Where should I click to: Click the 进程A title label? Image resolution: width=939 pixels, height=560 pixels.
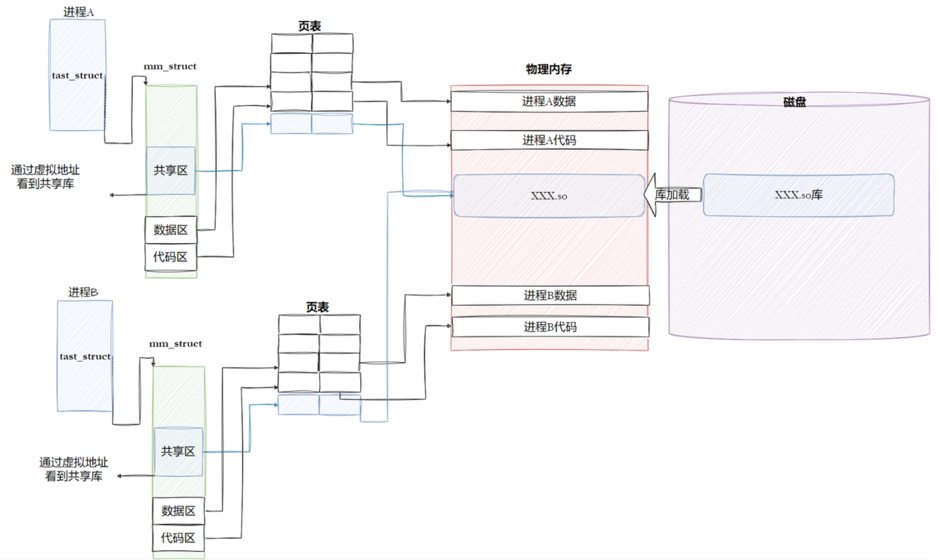pos(79,12)
